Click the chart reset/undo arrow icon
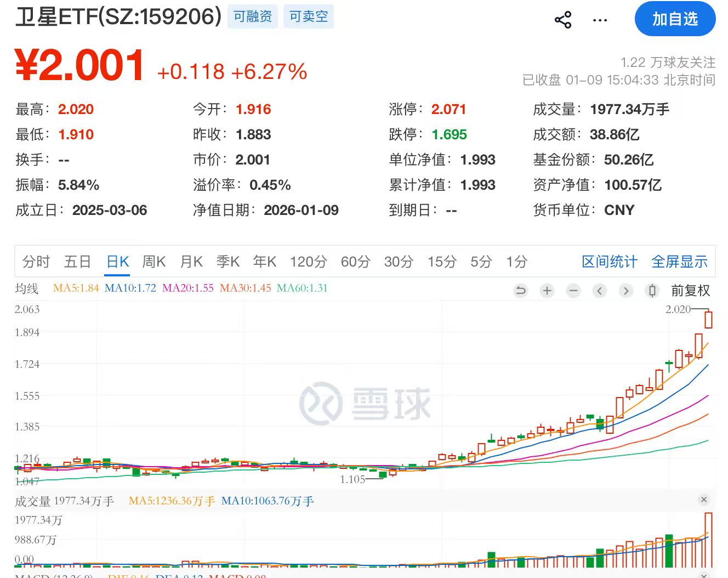Screen dimensions: 728x578 [521, 291]
